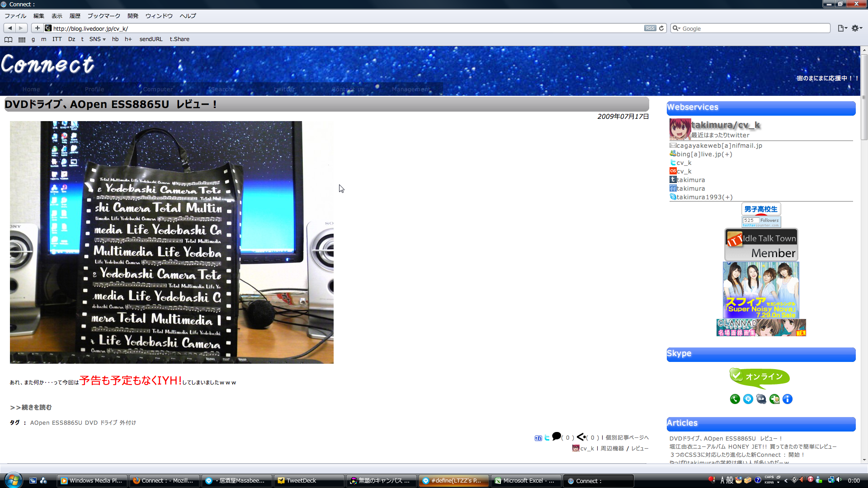Expand the SNS bookmarks folder
This screenshot has width=868, height=488.
pyautogui.click(x=97, y=39)
